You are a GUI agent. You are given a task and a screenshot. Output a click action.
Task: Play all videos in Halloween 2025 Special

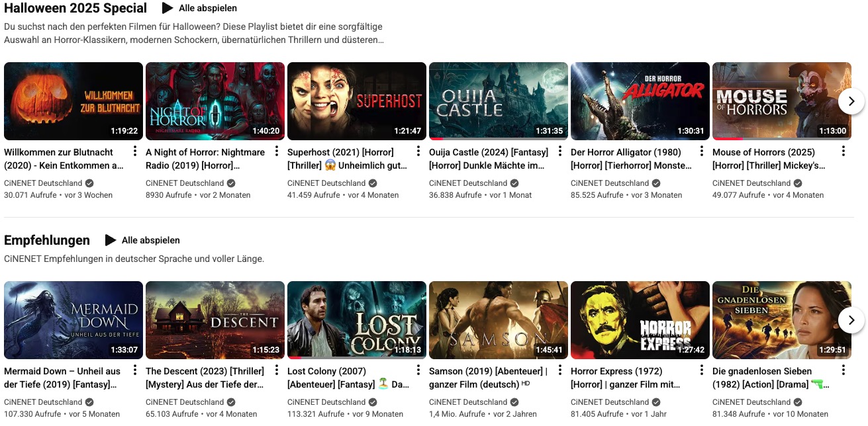point(199,9)
